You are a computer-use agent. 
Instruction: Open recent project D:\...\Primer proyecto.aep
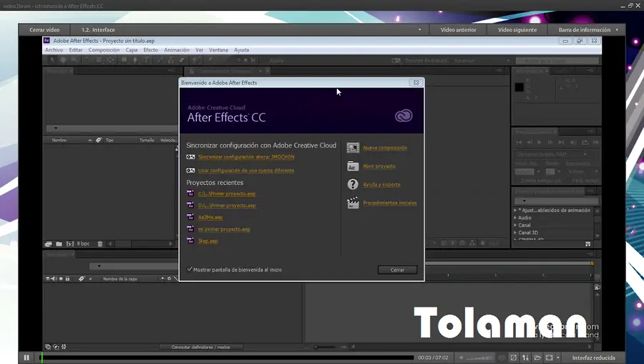pyautogui.click(x=227, y=206)
